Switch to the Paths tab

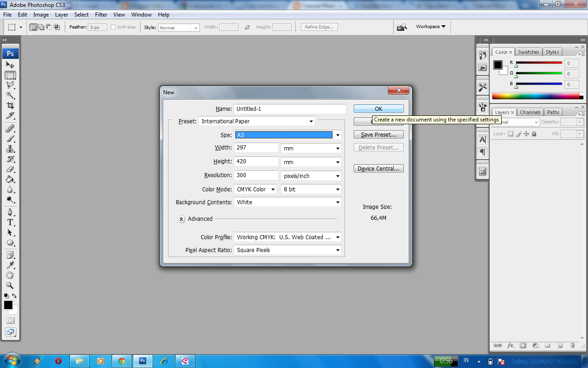(x=553, y=112)
